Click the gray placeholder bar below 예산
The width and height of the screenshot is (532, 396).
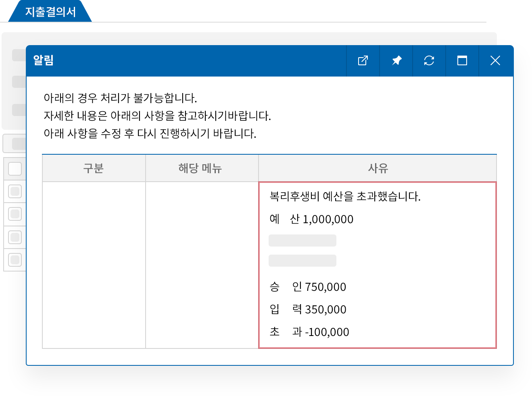(302, 240)
